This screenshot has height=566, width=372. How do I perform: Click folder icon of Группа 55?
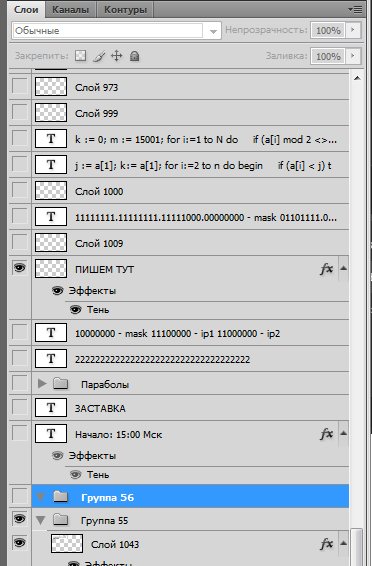[61, 520]
